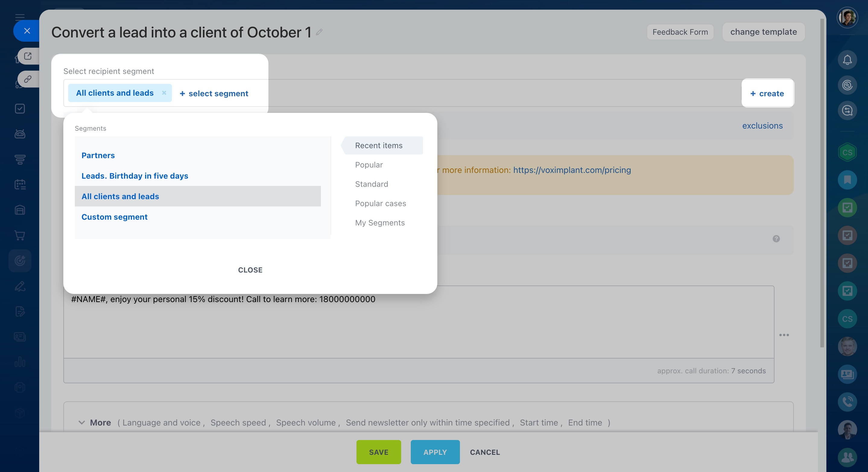The height and width of the screenshot is (472, 868).
Task: Open the voximplant pricing link
Action: pos(572,170)
